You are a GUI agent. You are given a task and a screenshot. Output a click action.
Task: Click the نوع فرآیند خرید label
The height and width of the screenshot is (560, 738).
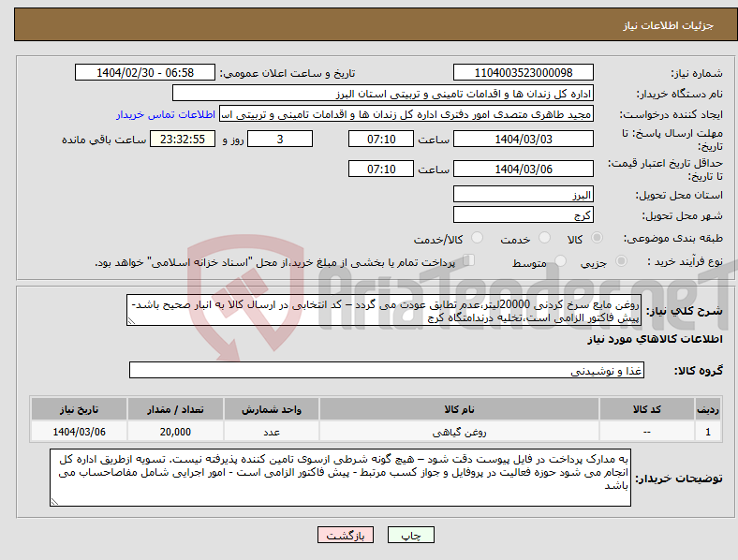pyautogui.click(x=685, y=261)
